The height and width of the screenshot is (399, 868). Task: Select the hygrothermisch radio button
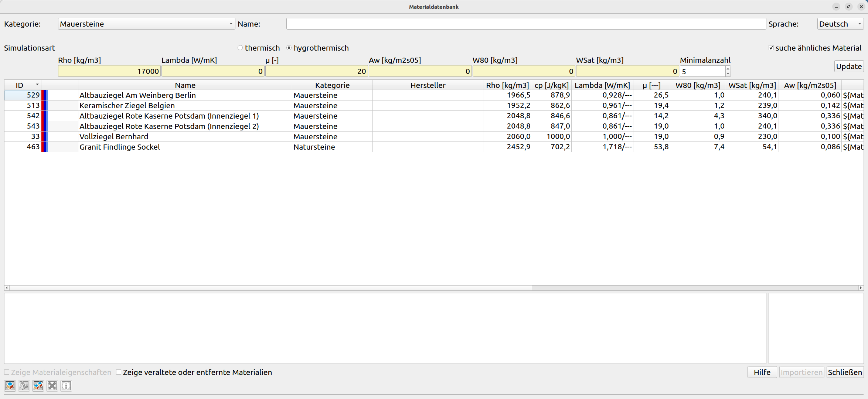[x=289, y=48]
